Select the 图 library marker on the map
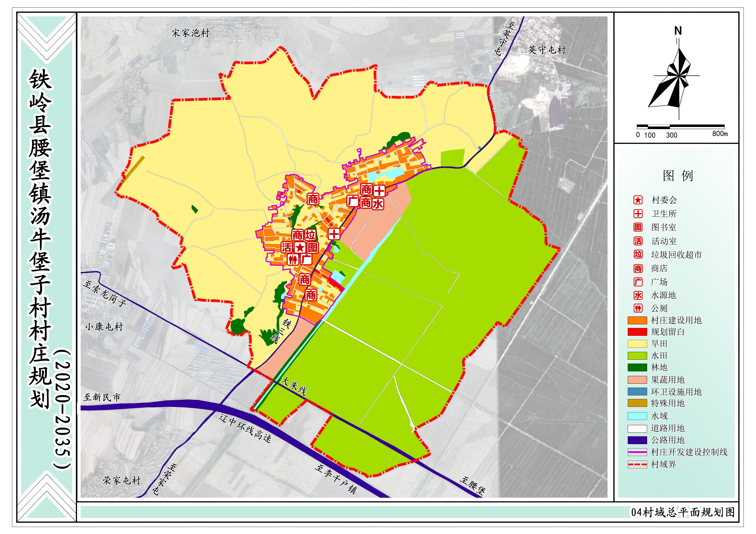 312,248
